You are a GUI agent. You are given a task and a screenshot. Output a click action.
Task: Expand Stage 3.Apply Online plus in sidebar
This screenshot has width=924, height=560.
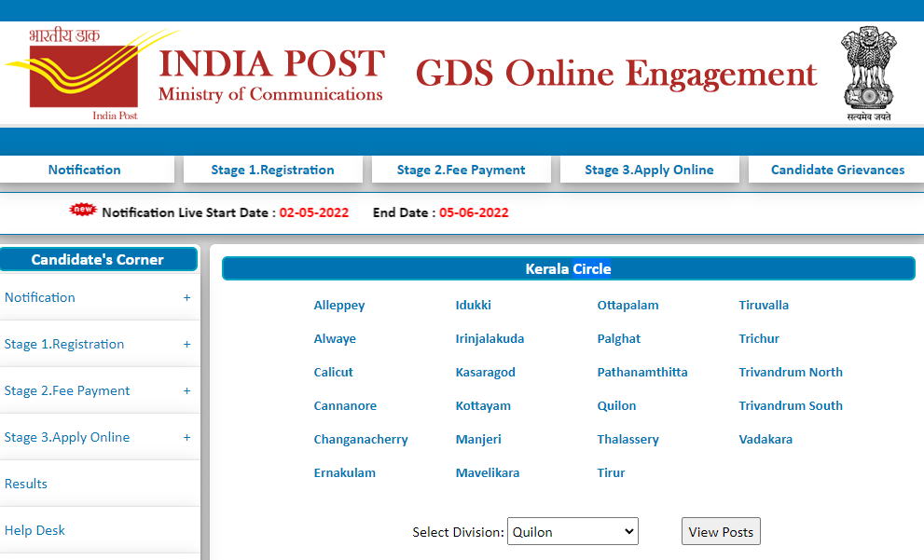click(186, 438)
